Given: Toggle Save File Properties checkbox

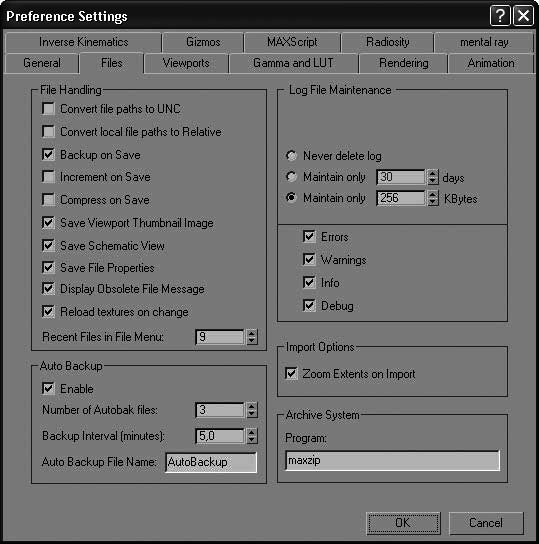Looking at the screenshot, I should tap(48, 267).
